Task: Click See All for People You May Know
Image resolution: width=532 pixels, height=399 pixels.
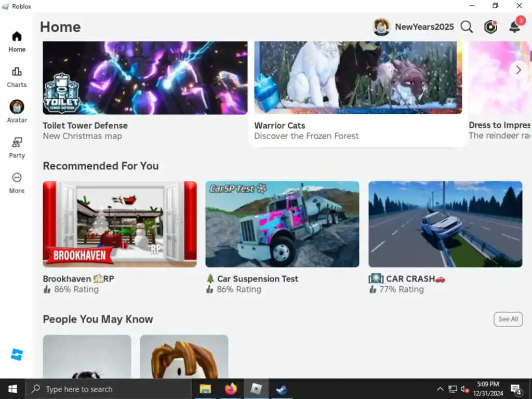Action: [x=508, y=319]
